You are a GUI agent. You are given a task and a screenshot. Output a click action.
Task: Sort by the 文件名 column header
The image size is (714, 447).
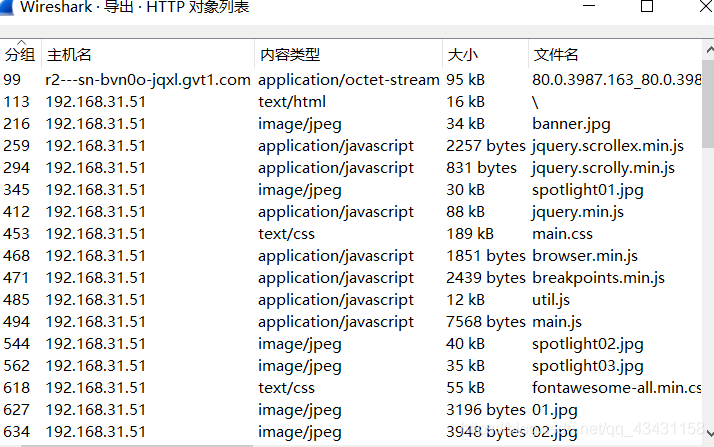coord(615,55)
